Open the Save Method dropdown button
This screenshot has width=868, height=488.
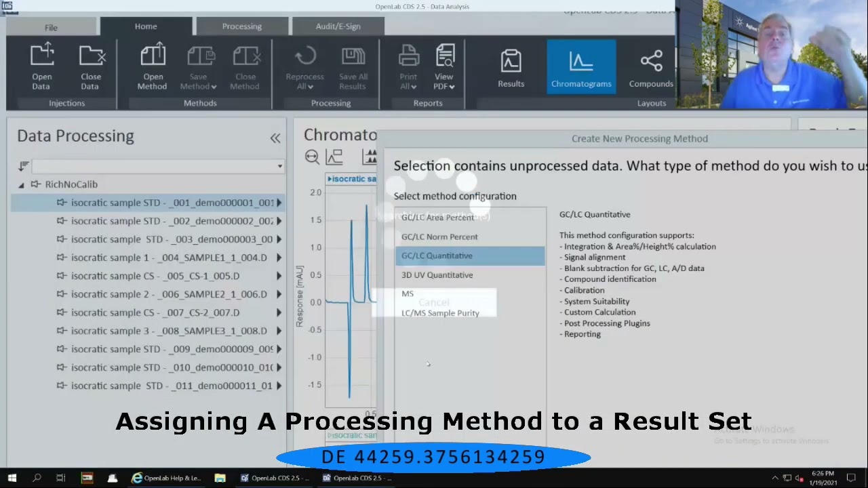click(x=198, y=66)
